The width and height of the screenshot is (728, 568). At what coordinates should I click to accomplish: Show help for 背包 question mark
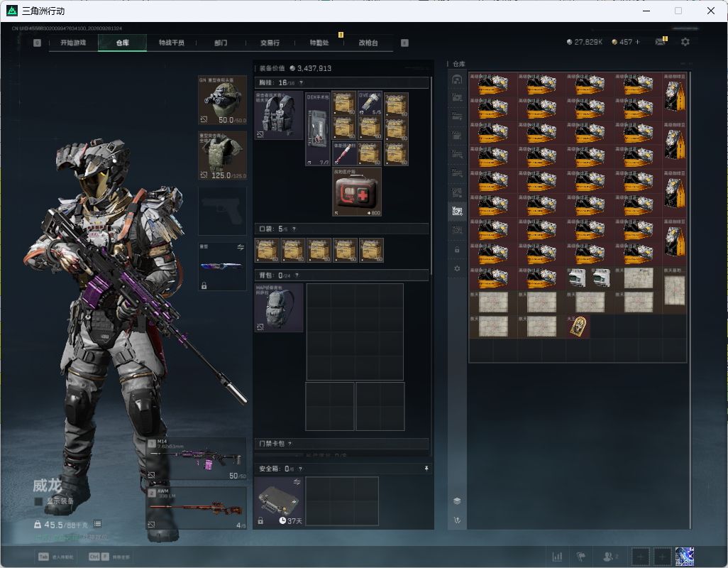tap(297, 275)
